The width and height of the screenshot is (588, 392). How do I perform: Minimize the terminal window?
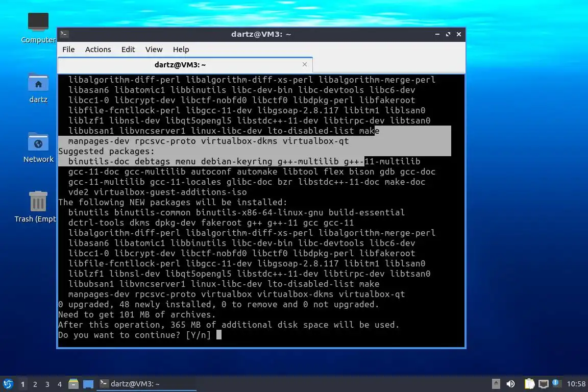point(437,34)
